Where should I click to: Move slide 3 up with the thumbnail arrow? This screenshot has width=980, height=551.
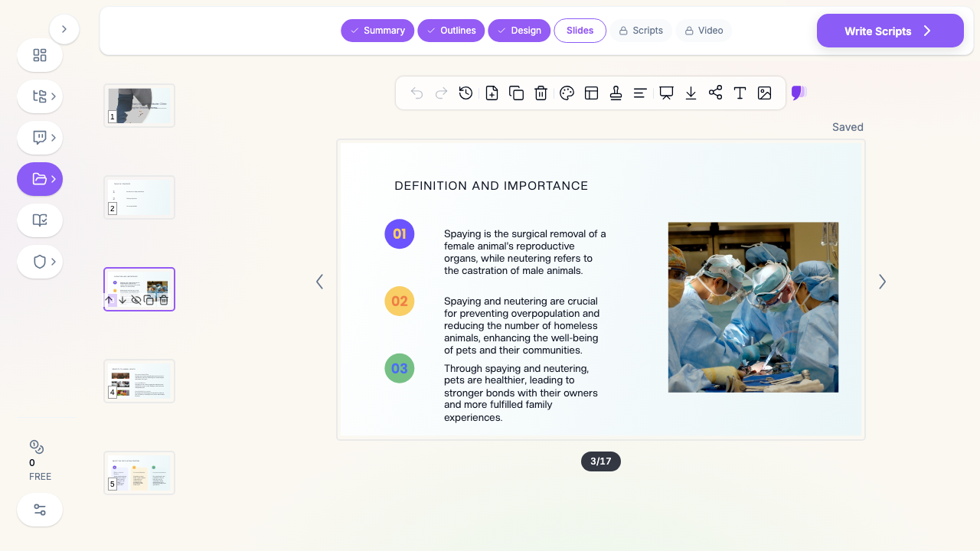[109, 300]
